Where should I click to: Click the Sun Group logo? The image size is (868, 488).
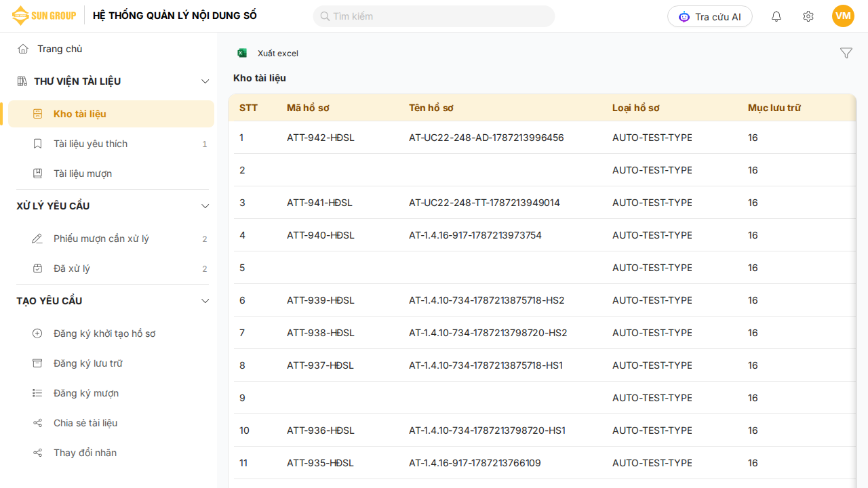click(x=43, y=16)
